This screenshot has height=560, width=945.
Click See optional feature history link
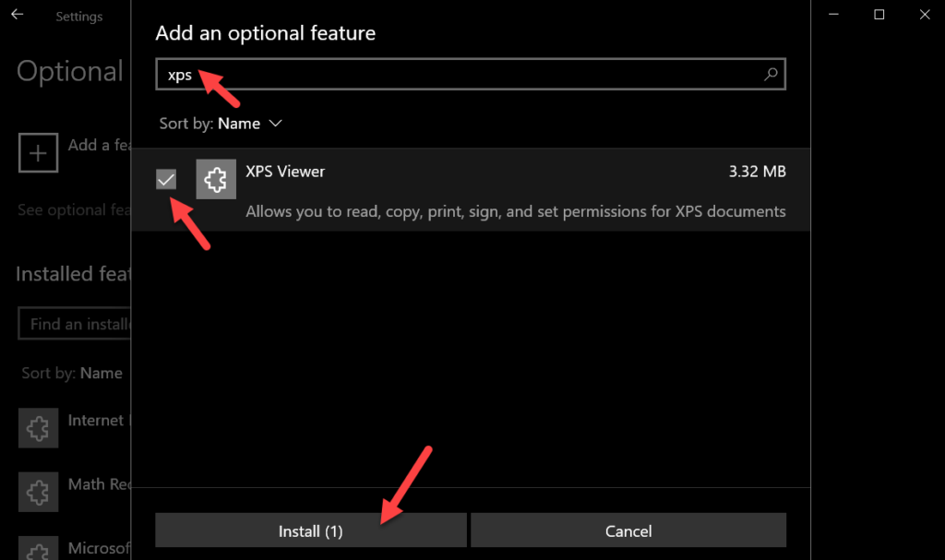74,210
